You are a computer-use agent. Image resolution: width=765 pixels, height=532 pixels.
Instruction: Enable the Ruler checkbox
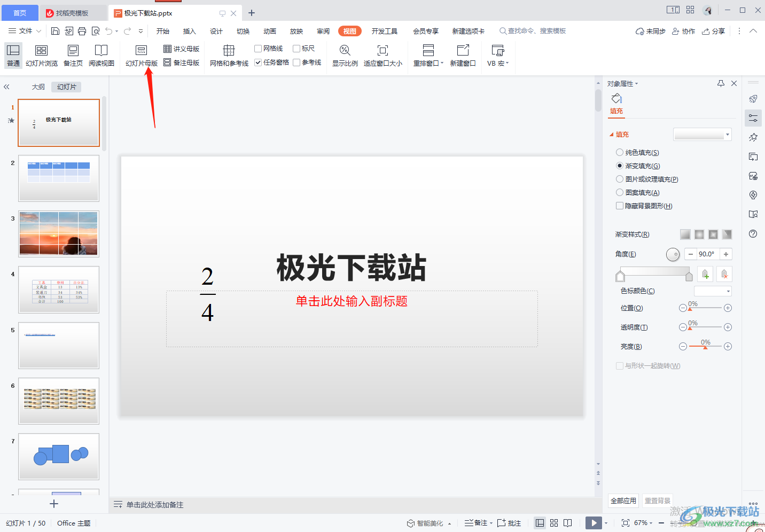[x=296, y=49]
